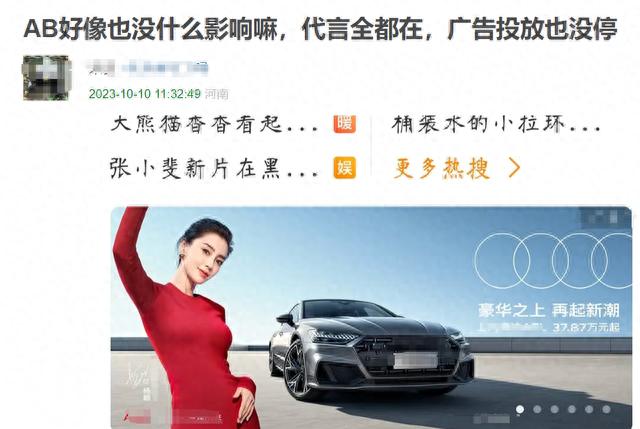The width and height of the screenshot is (640, 429).
Task: Open hot search 张小斐新片在黑...
Action: tap(213, 168)
